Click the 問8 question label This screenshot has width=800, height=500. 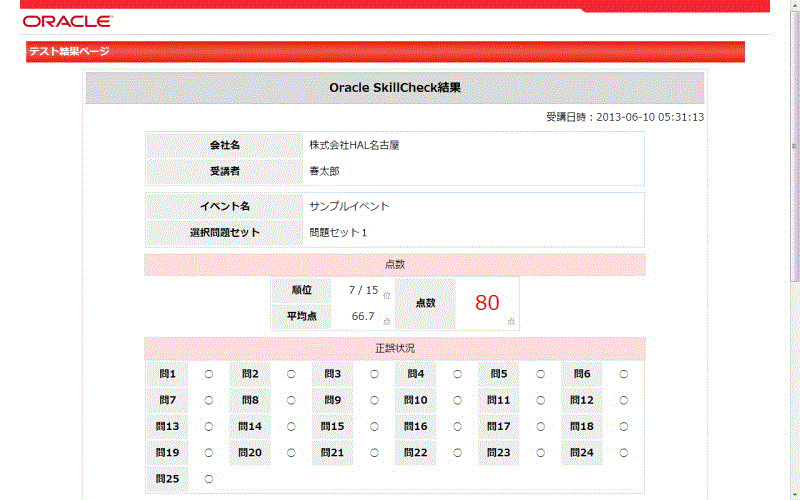click(x=250, y=401)
